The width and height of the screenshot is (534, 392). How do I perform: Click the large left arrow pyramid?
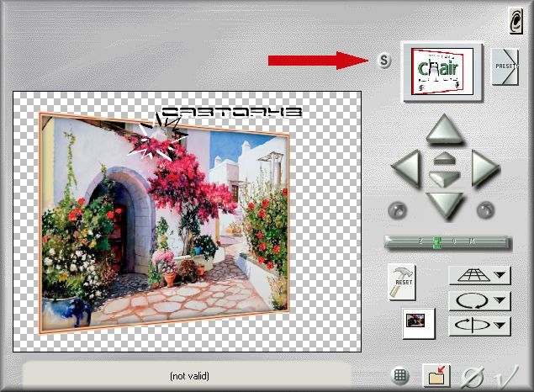click(406, 168)
